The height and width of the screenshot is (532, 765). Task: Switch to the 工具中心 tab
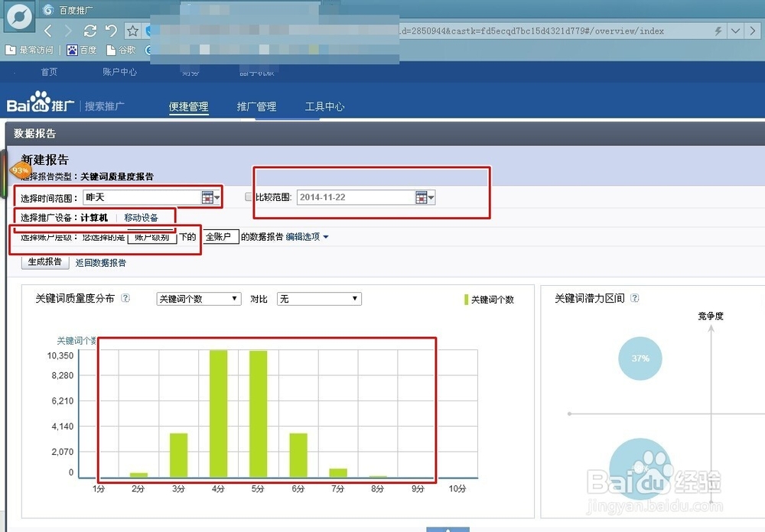pos(324,106)
